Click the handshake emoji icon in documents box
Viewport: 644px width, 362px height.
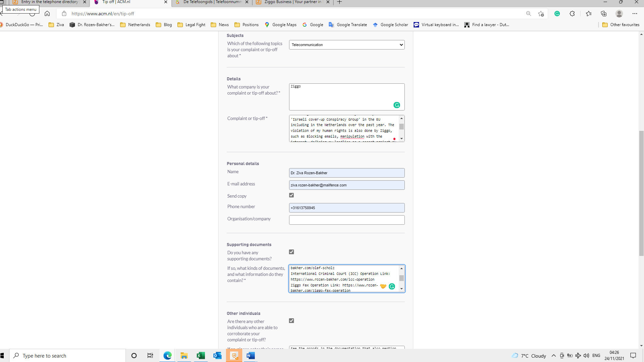click(x=383, y=286)
